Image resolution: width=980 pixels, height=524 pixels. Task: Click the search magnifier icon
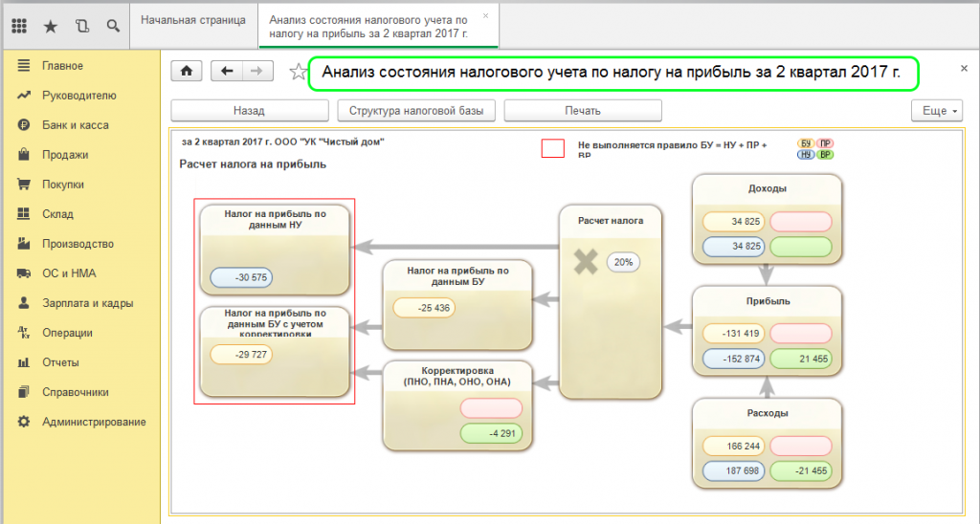[113, 26]
